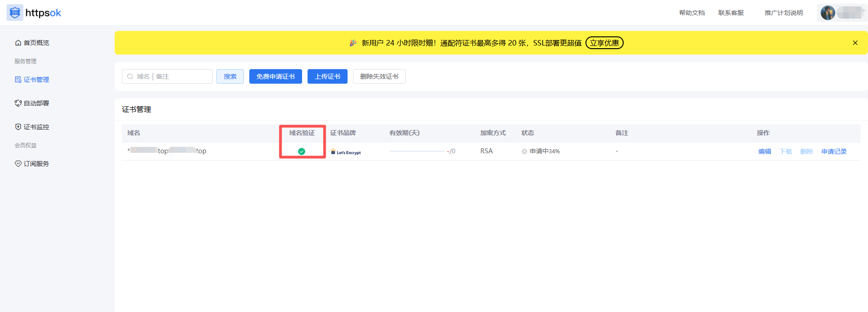This screenshot has height=312, width=868.
Task: Click the heart icon beside 订阅服务
Action: point(18,164)
